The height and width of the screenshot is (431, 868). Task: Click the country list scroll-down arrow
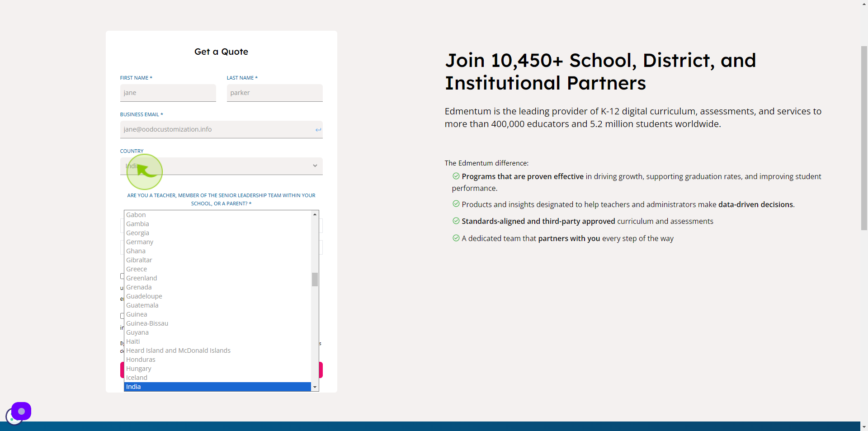[315, 388]
